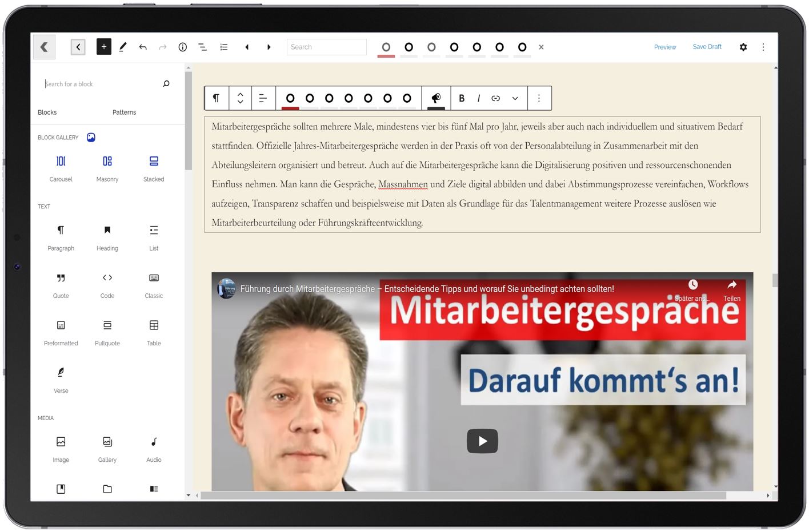
Task: Open the settings gear panel
Action: [743, 47]
